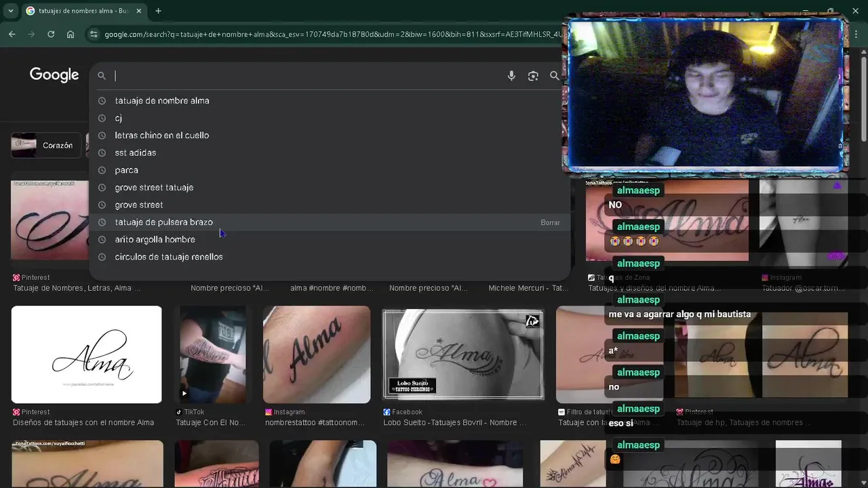This screenshot has width=868, height=488.
Task: Open the site info icon in address bar
Action: click(94, 34)
